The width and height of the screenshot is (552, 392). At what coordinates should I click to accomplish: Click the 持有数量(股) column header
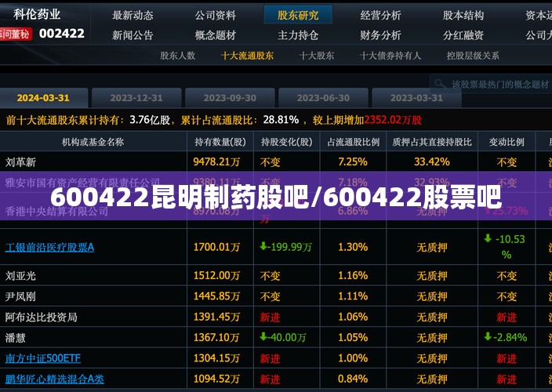[x=220, y=142]
